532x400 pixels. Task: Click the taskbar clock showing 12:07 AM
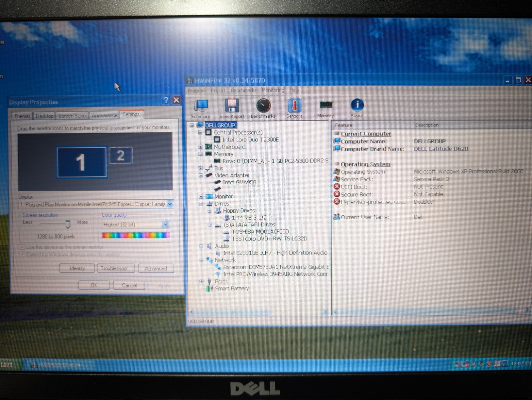pos(520,364)
